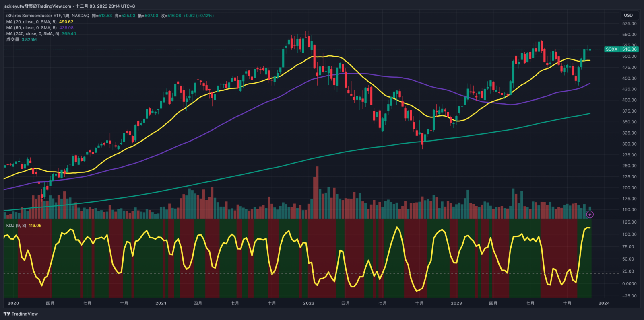
Task: Select the iShares Semiconductor ETF title
Action: [33, 16]
